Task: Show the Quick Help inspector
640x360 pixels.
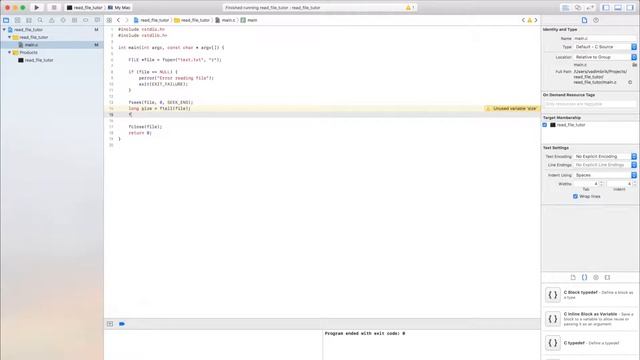Action: coord(596,20)
